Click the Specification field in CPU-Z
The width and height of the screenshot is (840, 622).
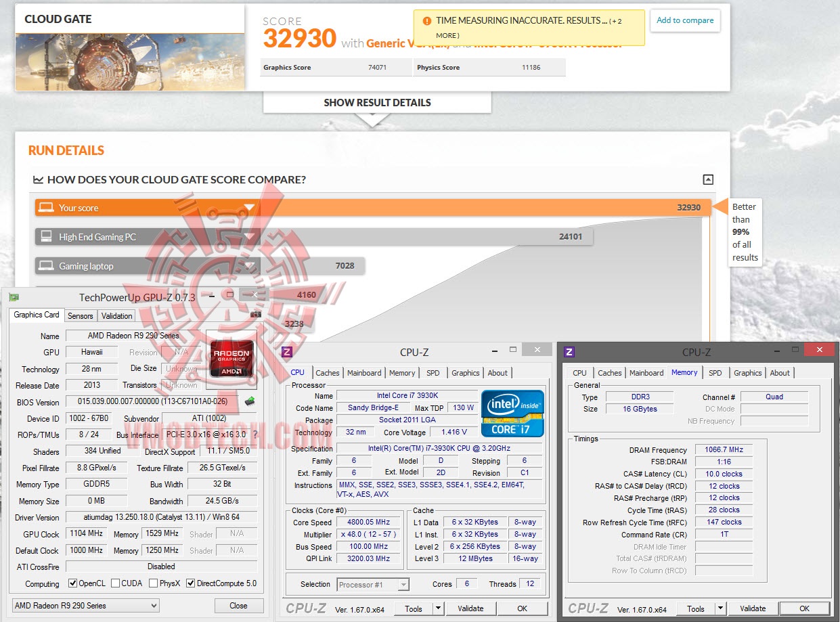coord(439,449)
